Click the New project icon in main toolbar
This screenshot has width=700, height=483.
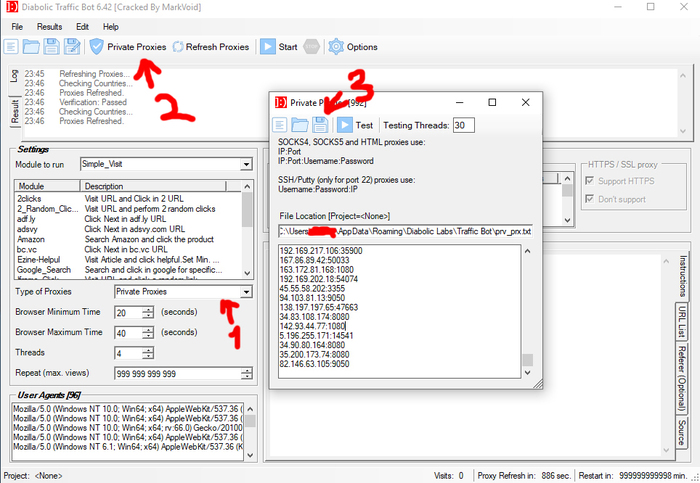(11, 46)
